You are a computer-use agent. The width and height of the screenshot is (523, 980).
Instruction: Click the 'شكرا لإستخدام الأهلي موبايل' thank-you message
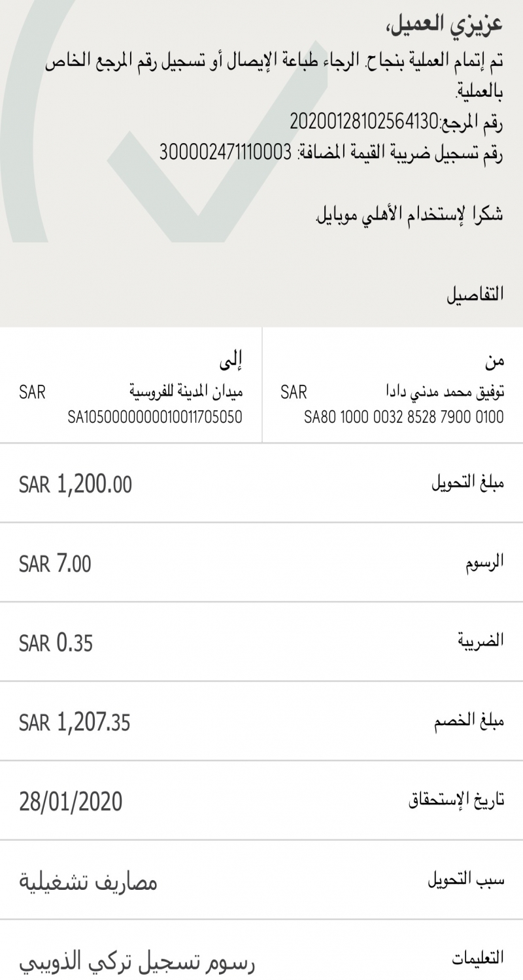click(411, 215)
